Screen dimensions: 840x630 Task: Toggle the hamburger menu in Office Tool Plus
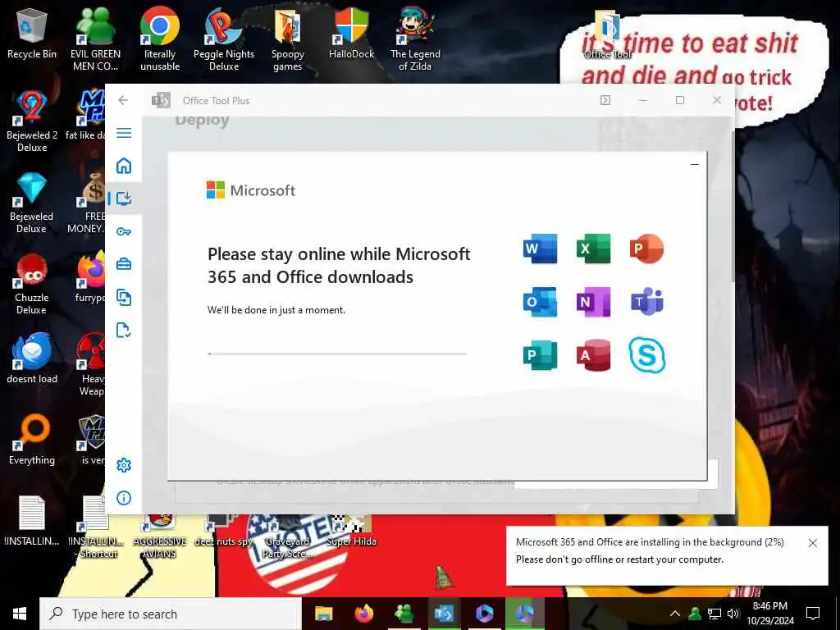124,133
